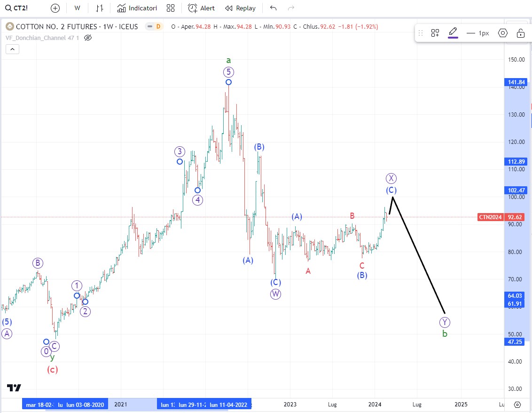Screen dimensions: 532x413
Task: Toggle the drawing lock icon
Action: pyautogui.click(x=520, y=33)
